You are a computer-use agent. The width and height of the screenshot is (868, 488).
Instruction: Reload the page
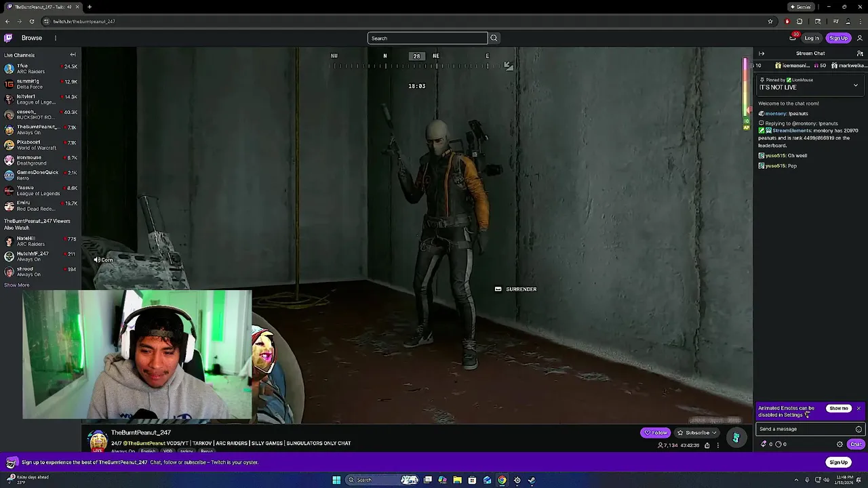31,21
